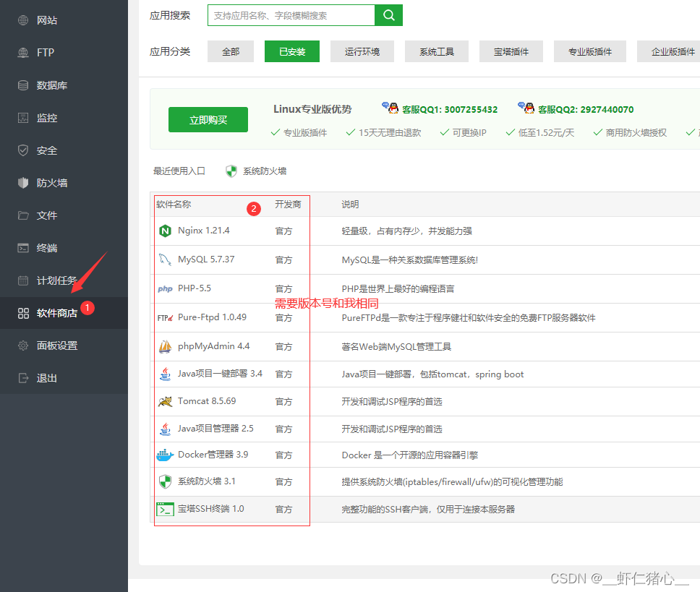Click the Tomcat cat icon
Screen dimensions: 700x592
[165, 401]
